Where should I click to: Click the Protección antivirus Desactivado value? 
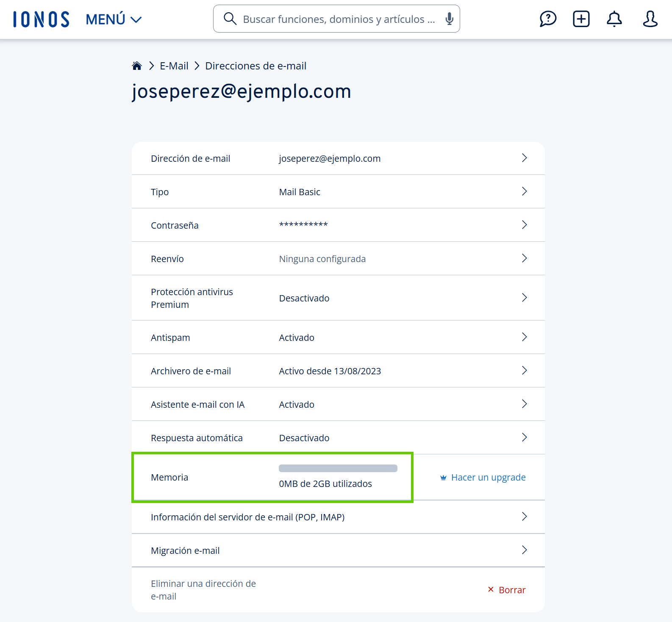click(x=304, y=299)
